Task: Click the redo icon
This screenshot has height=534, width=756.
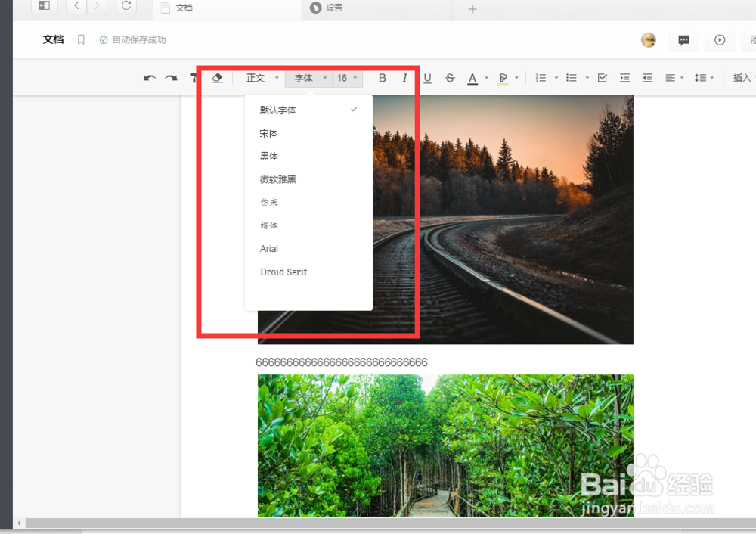Action: pos(172,78)
